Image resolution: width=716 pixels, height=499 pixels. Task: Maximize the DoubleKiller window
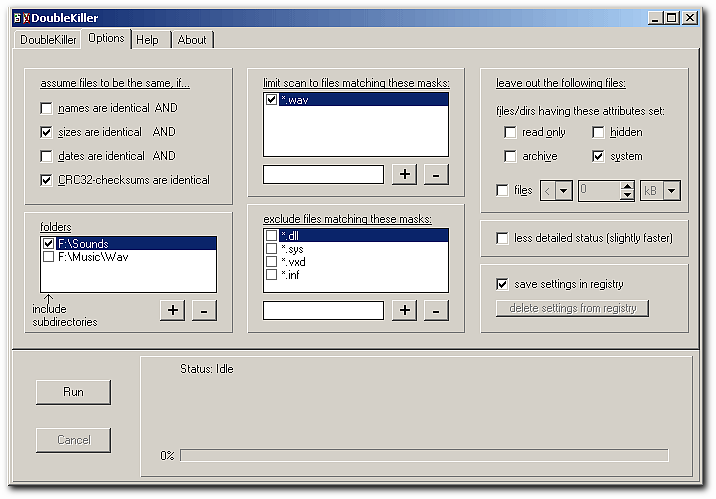[672, 18]
